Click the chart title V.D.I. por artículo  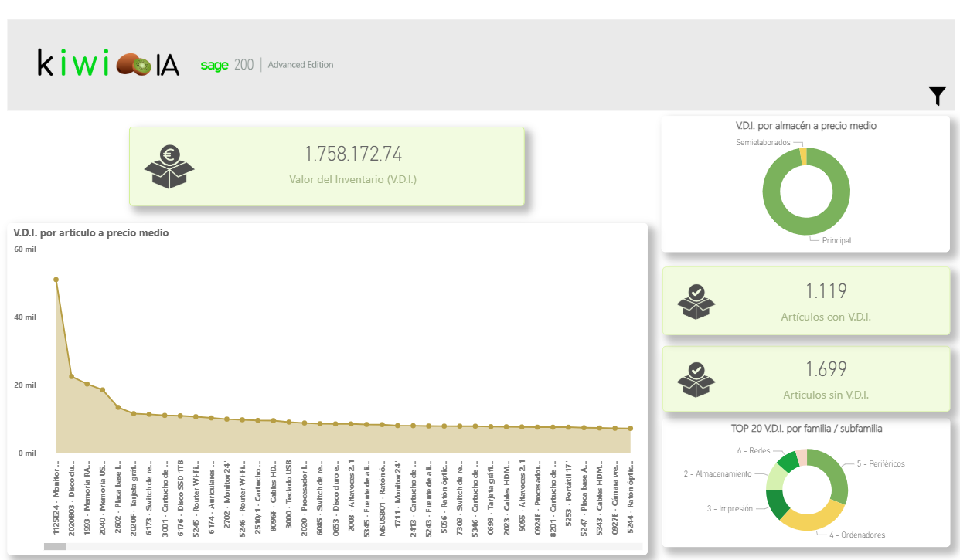(x=91, y=232)
